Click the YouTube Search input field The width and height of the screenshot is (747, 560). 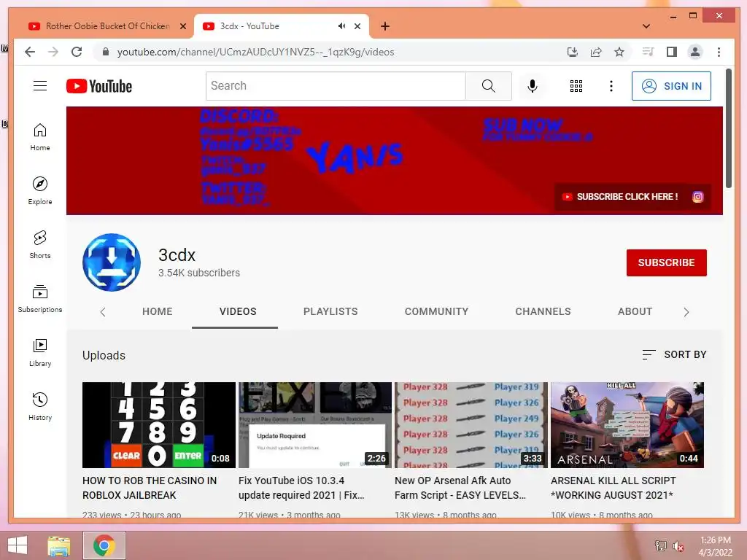[x=336, y=86]
